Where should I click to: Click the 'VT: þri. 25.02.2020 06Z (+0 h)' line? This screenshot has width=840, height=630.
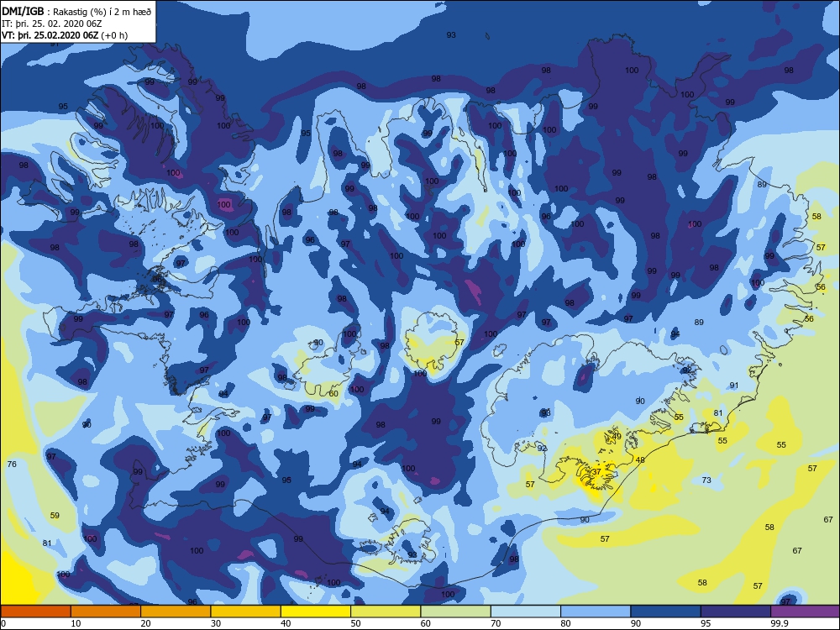click(65, 35)
